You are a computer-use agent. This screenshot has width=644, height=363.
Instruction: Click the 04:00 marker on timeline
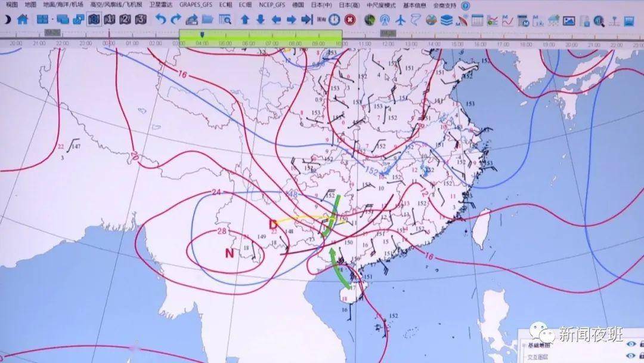coord(202,44)
